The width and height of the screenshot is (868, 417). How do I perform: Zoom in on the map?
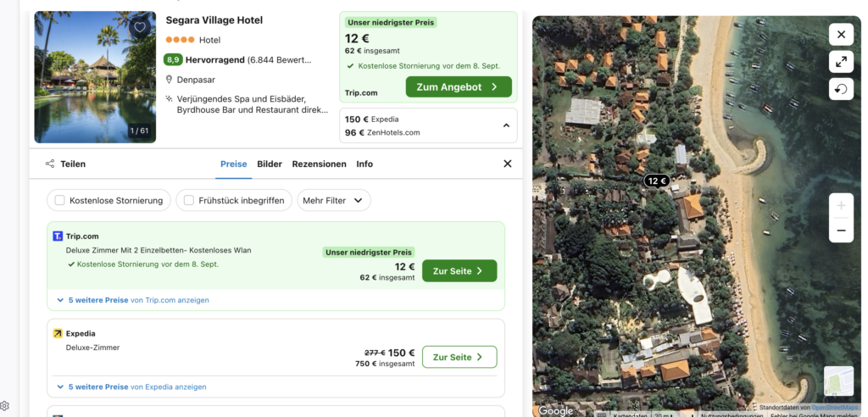click(841, 206)
